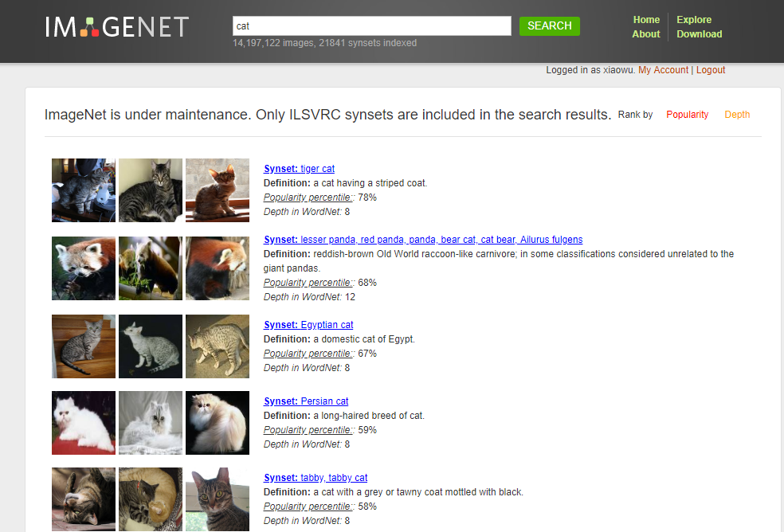Click Persian cat thumbnail on red cushion
Image resolution: width=784 pixels, height=532 pixels.
[84, 423]
